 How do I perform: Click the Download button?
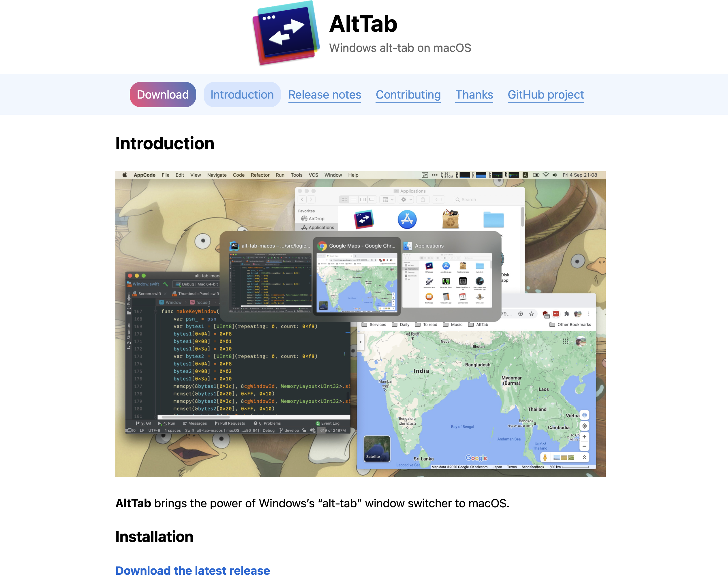pyautogui.click(x=163, y=95)
